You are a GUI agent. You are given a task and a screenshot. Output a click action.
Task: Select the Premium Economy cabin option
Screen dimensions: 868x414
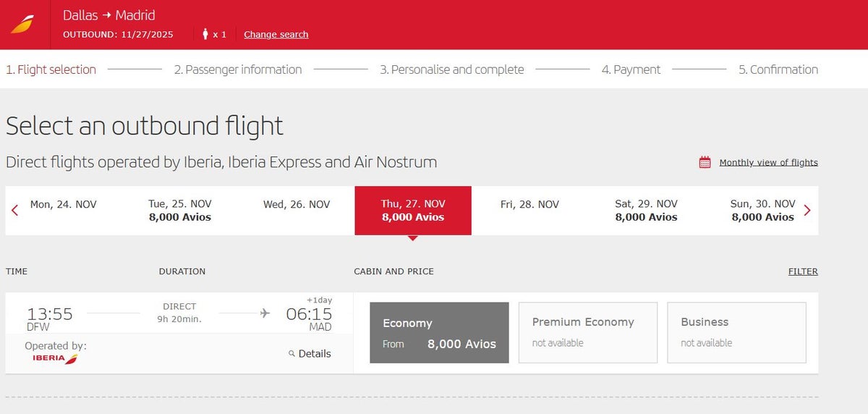click(x=587, y=332)
